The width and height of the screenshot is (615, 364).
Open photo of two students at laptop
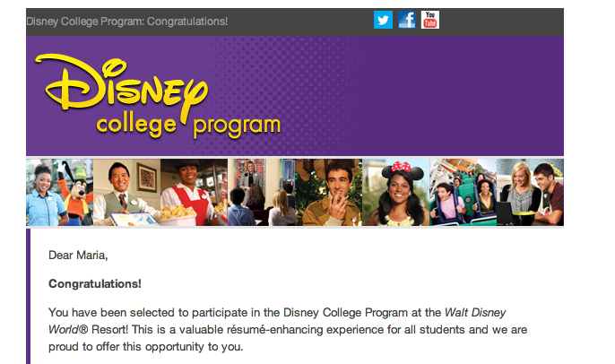(x=531, y=192)
